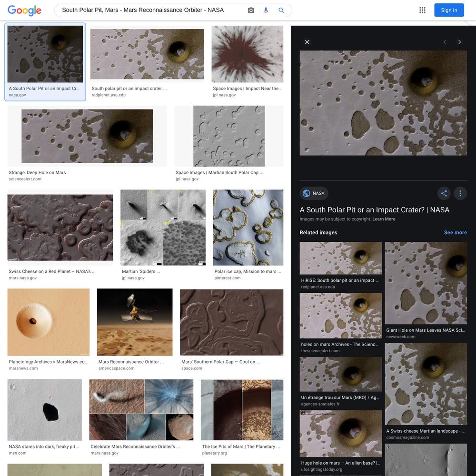Click the newsweek.com source text

point(401,337)
